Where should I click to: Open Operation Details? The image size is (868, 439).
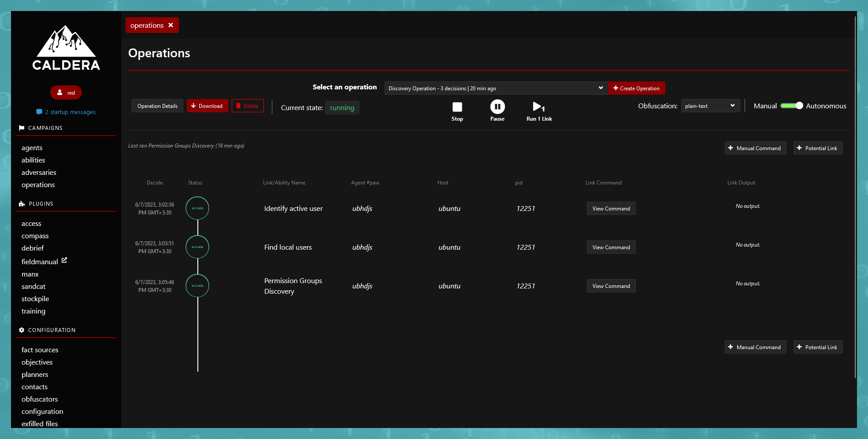click(x=157, y=106)
